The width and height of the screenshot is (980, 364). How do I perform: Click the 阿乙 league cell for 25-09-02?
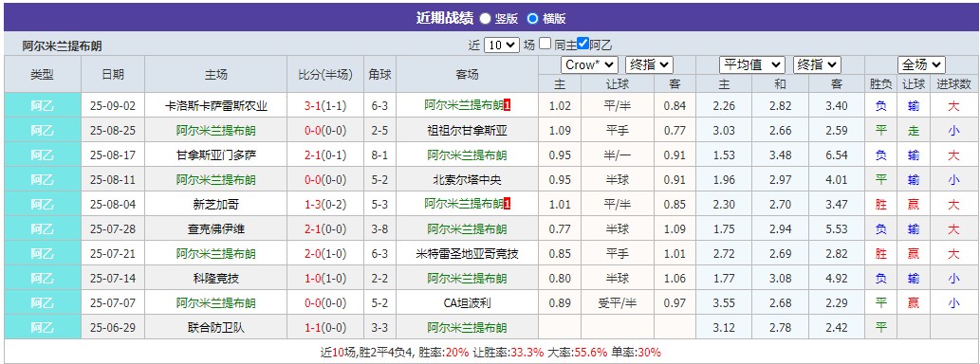click(x=43, y=106)
